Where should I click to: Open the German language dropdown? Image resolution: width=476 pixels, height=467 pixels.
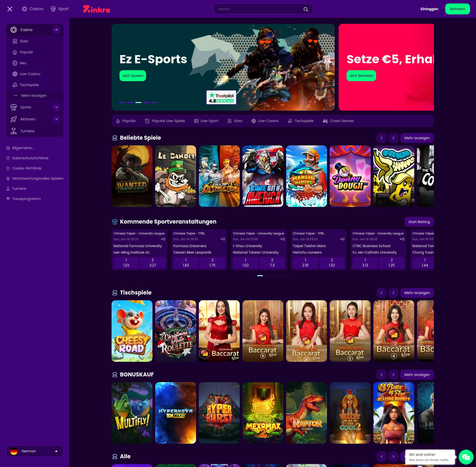[34, 451]
